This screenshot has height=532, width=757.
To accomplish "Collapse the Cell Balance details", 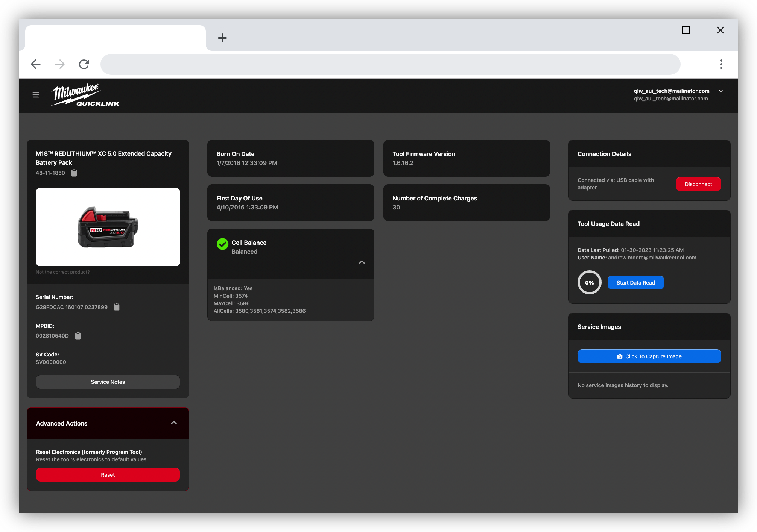I will pos(362,262).
